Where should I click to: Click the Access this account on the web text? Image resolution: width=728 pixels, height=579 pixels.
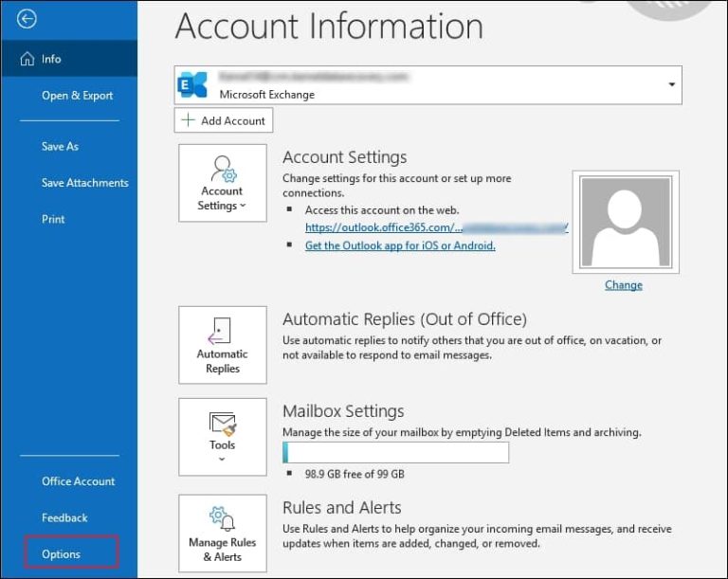382,209
